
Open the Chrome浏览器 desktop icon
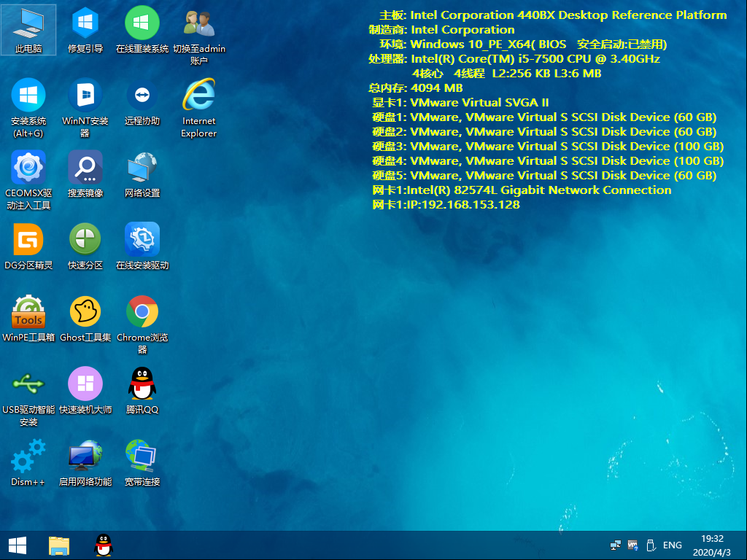click(x=142, y=325)
